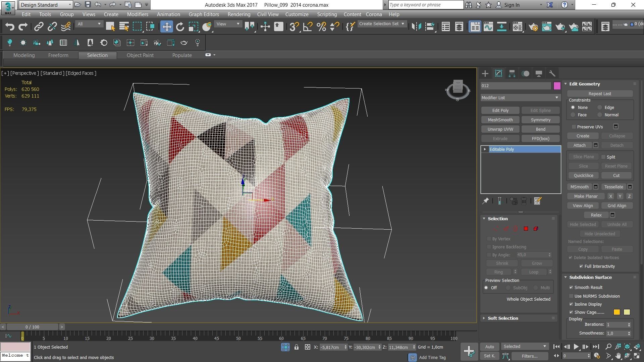644x362 pixels.
Task: Click the keyword search field
Action: pos(426,5)
